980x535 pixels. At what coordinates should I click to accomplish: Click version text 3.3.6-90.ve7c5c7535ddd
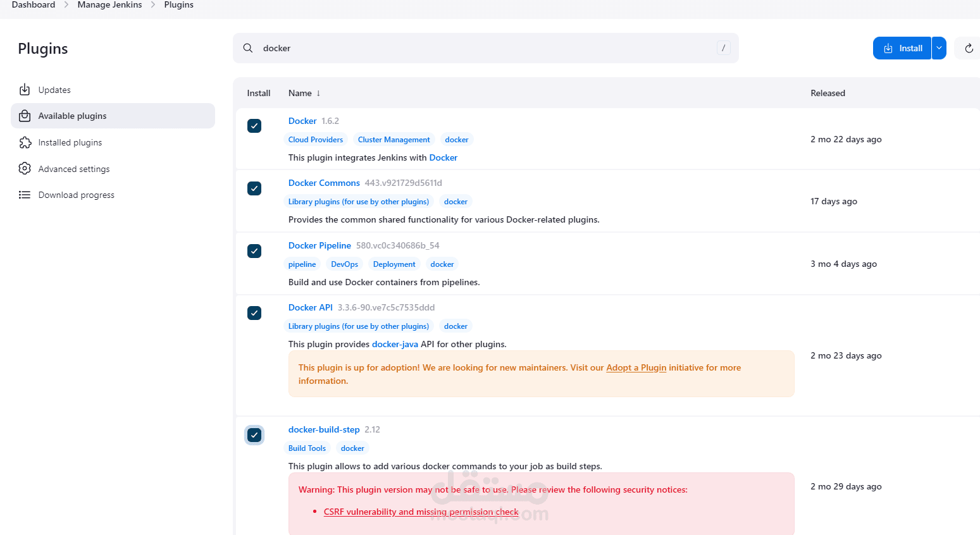point(386,307)
